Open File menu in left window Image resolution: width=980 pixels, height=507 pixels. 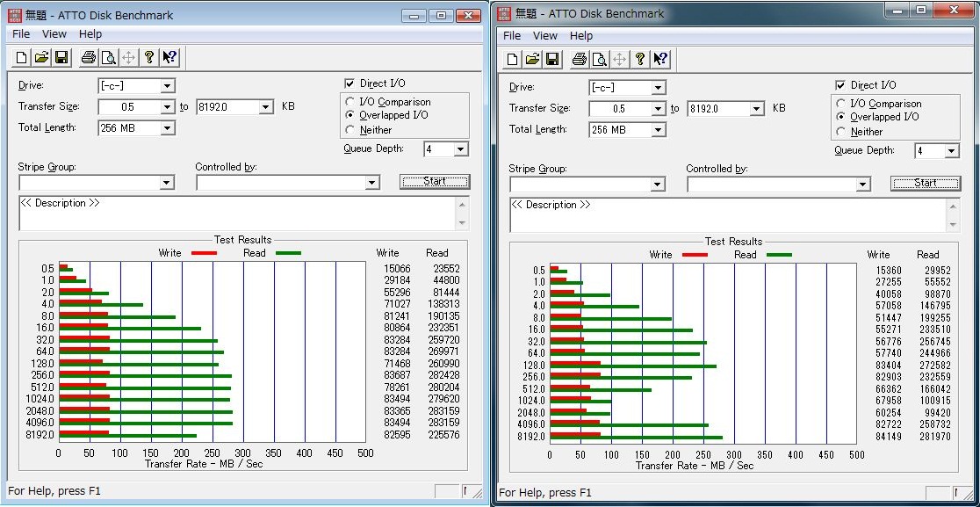[21, 34]
